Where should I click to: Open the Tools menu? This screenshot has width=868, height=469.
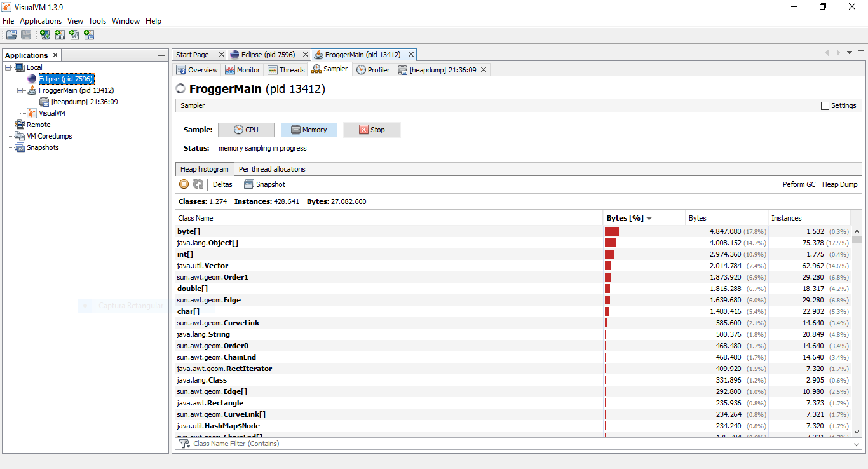pyautogui.click(x=97, y=21)
